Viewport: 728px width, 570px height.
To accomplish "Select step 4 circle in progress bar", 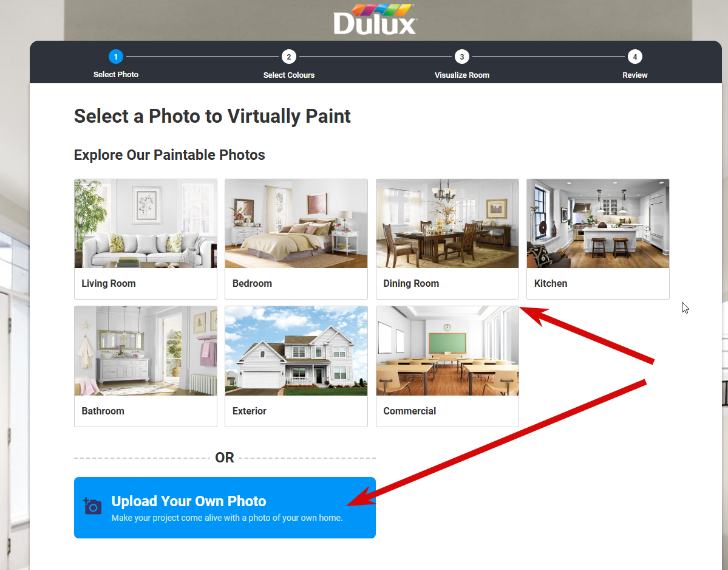I will pyautogui.click(x=634, y=57).
